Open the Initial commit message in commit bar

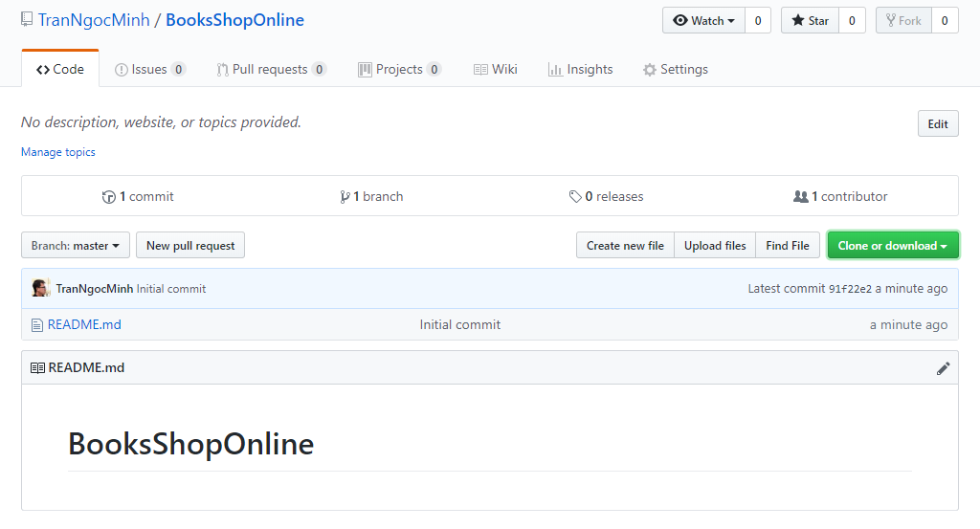[x=171, y=289]
